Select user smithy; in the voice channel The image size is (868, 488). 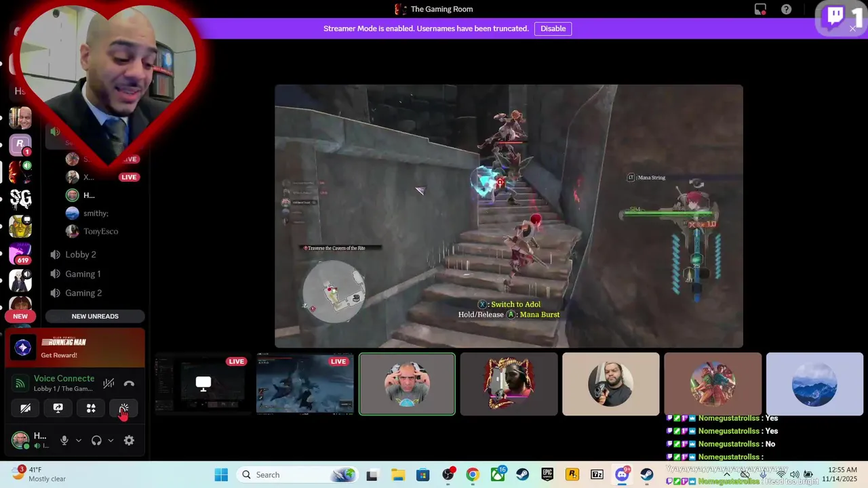(x=96, y=213)
